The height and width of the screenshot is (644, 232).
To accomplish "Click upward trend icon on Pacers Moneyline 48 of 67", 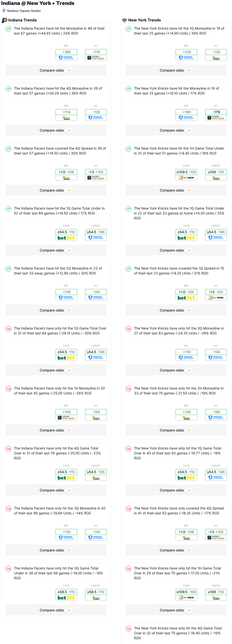I will 8,29.
